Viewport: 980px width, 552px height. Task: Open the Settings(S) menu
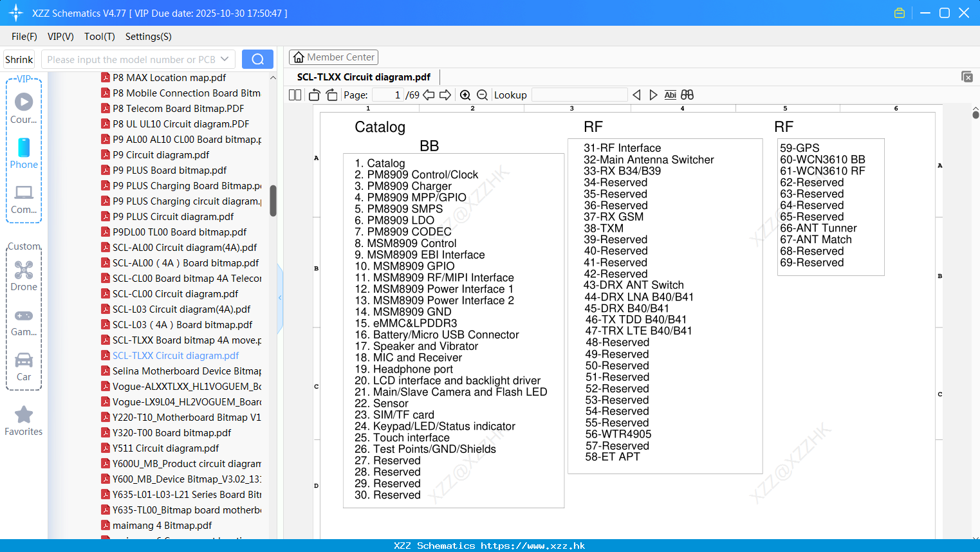(x=149, y=37)
